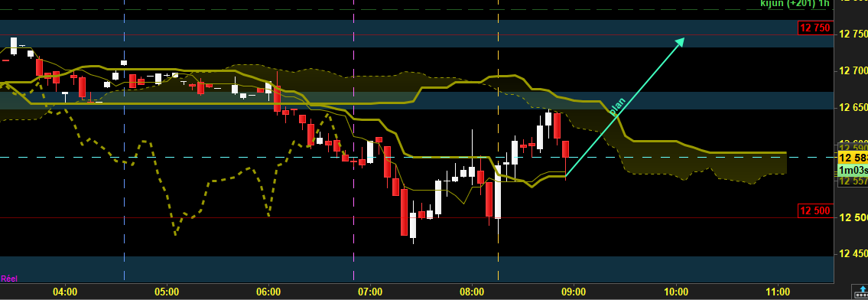The height and width of the screenshot is (300, 868).
Task: Click the 12 650 price axis label
Action: (853, 107)
